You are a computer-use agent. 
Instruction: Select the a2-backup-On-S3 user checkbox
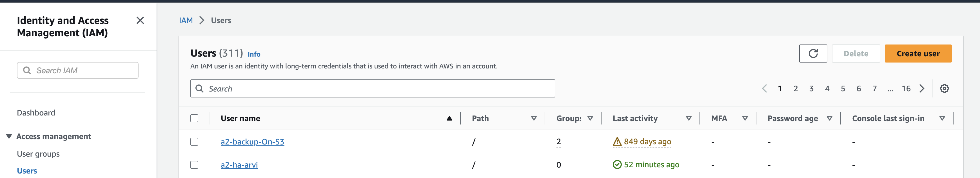coord(194,142)
